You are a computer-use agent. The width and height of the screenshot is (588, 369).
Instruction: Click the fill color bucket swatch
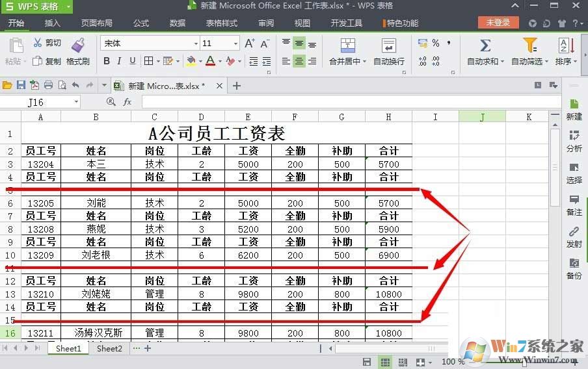[191, 61]
